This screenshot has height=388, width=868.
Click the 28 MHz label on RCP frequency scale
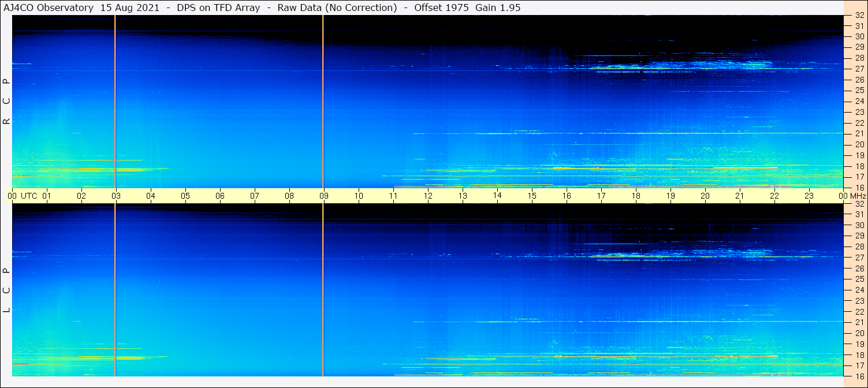[859, 58]
